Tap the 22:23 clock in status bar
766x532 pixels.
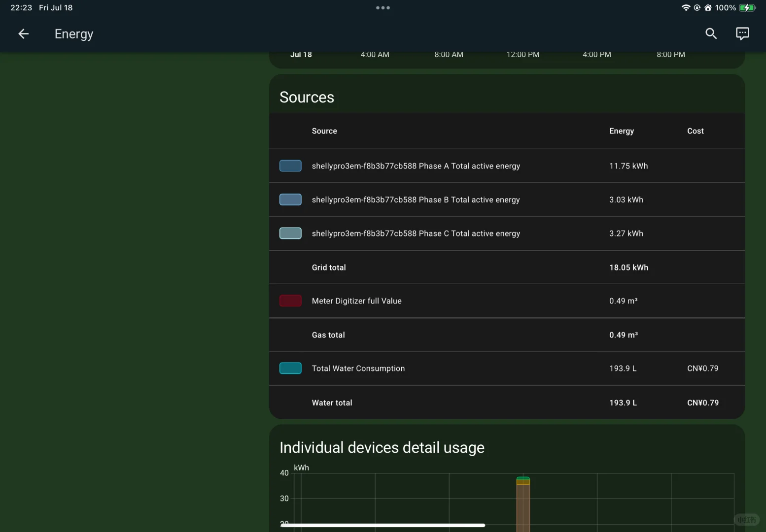click(x=21, y=8)
